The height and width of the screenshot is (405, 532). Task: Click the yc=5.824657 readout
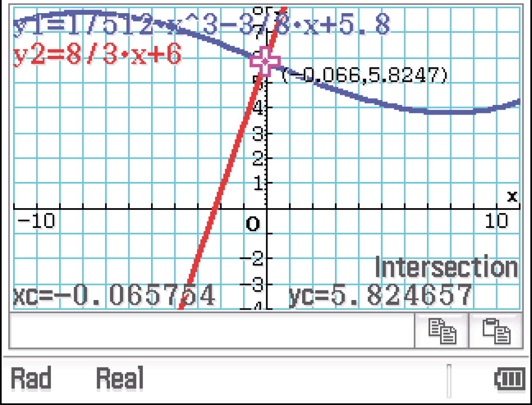pyautogui.click(x=381, y=295)
